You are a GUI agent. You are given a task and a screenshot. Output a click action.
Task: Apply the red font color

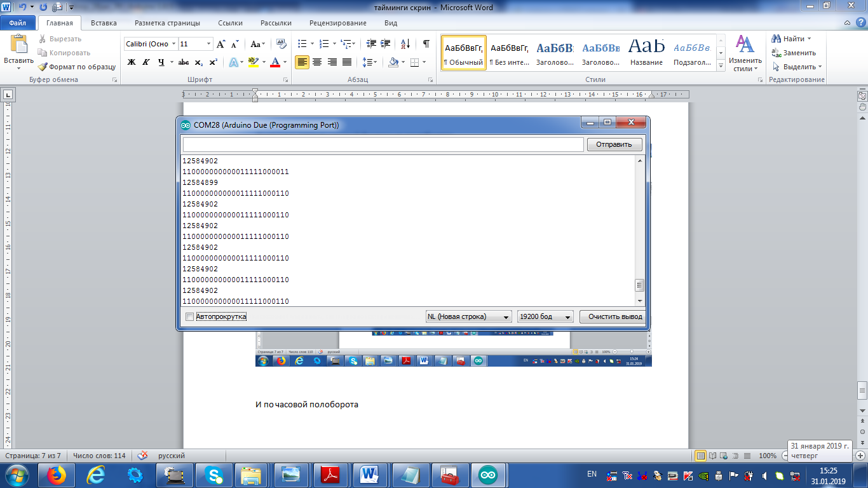coord(275,62)
